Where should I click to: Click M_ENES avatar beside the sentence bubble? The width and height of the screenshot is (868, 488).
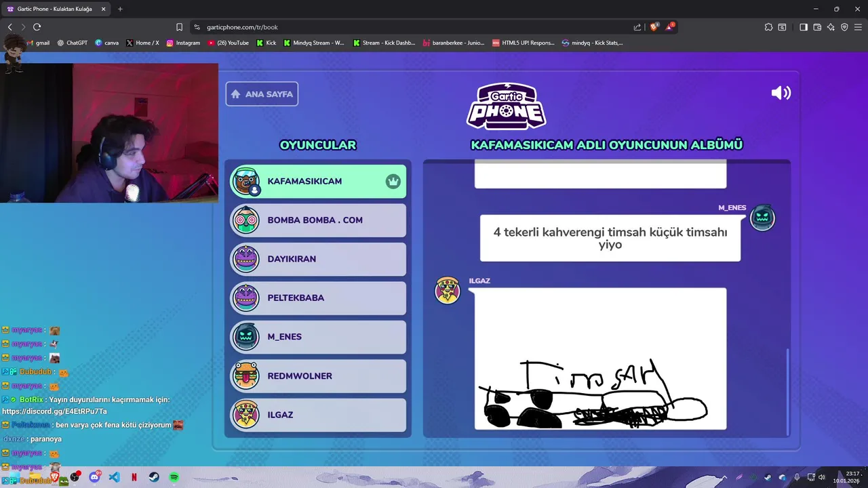pos(762,218)
